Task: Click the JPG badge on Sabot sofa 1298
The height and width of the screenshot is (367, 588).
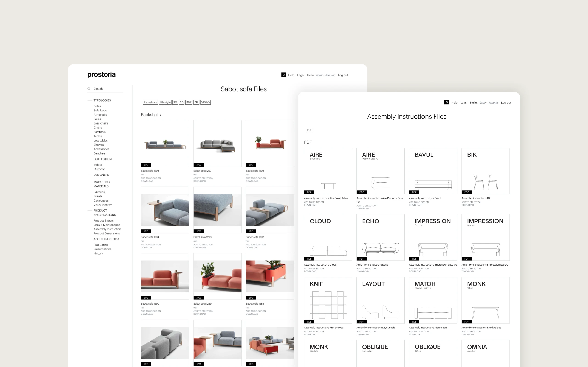Action: pos(146,165)
